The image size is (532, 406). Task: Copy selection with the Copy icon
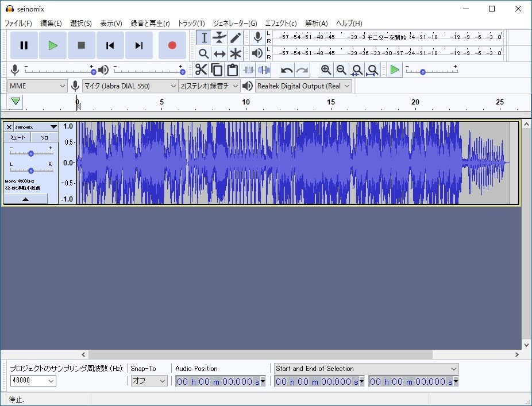click(x=217, y=70)
